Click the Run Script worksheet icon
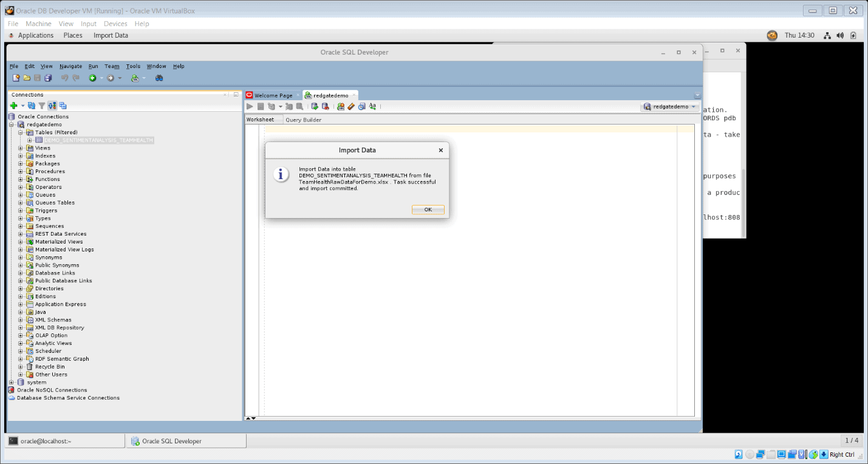 (260, 106)
